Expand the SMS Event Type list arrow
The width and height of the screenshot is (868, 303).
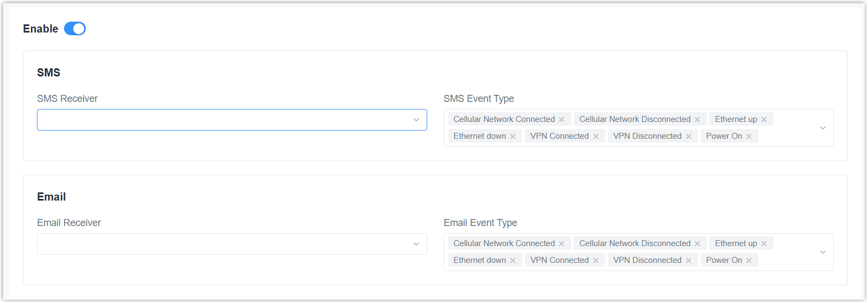point(822,128)
